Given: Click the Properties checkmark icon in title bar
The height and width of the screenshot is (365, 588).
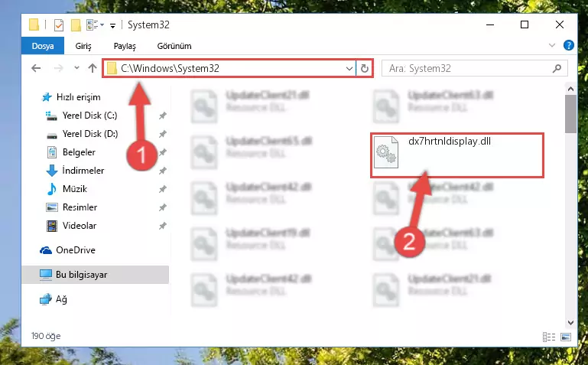Looking at the screenshot, I should (x=59, y=25).
